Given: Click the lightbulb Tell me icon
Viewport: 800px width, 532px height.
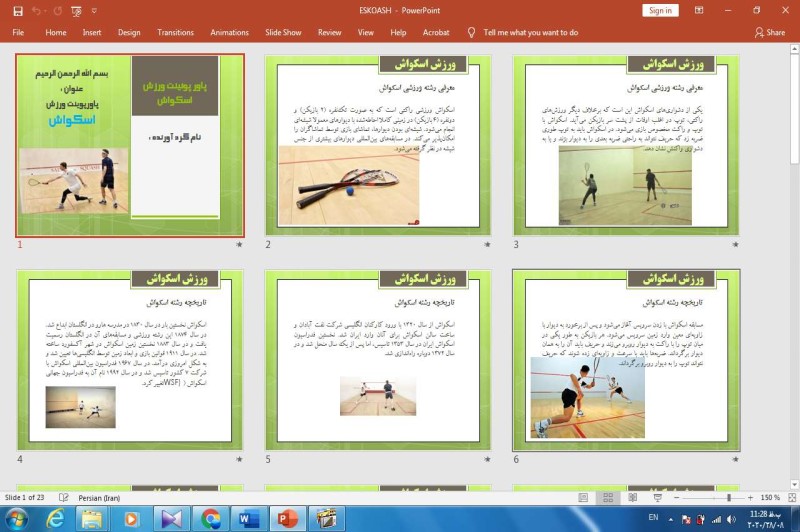Looking at the screenshot, I should coord(471,32).
